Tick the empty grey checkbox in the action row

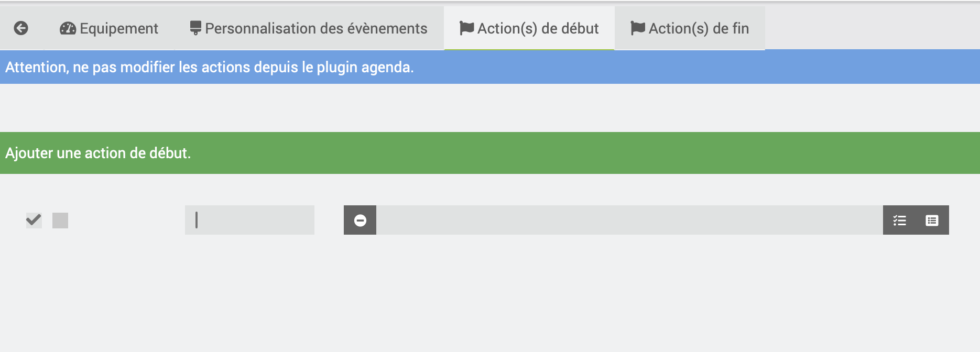pyautogui.click(x=60, y=221)
